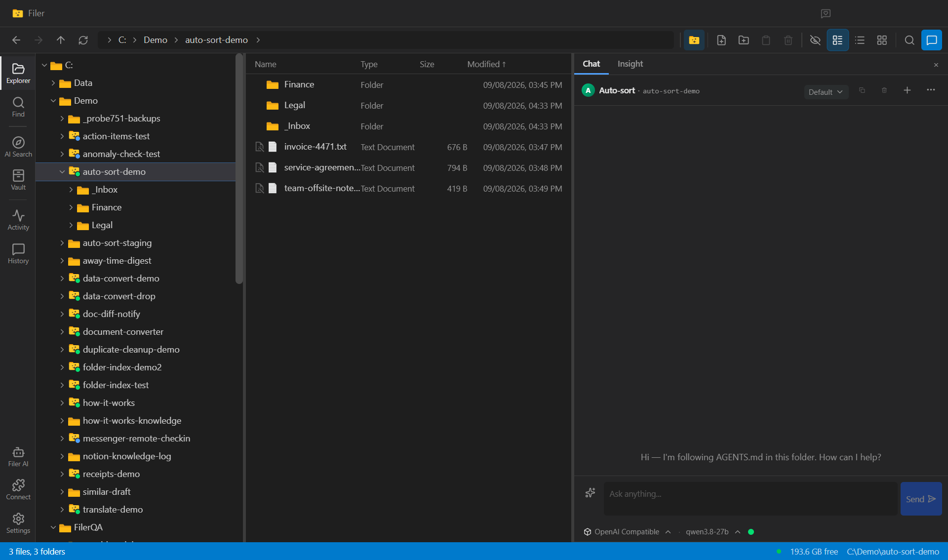Delete conversation using chat trash icon

(x=884, y=90)
